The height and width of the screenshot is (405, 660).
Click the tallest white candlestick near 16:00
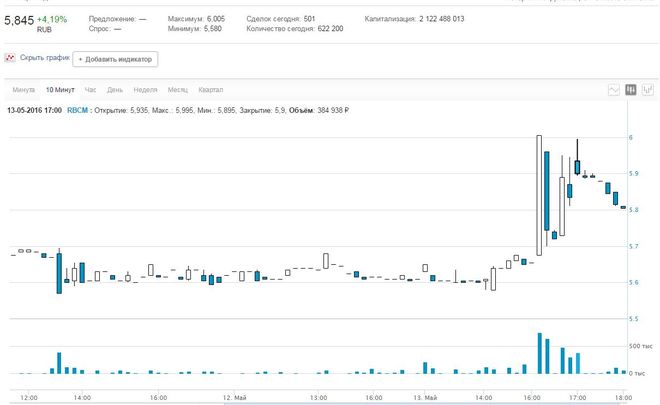pos(539,195)
